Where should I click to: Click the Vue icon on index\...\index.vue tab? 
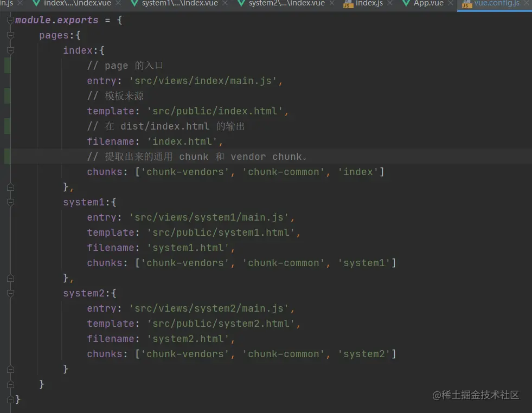click(x=36, y=3)
